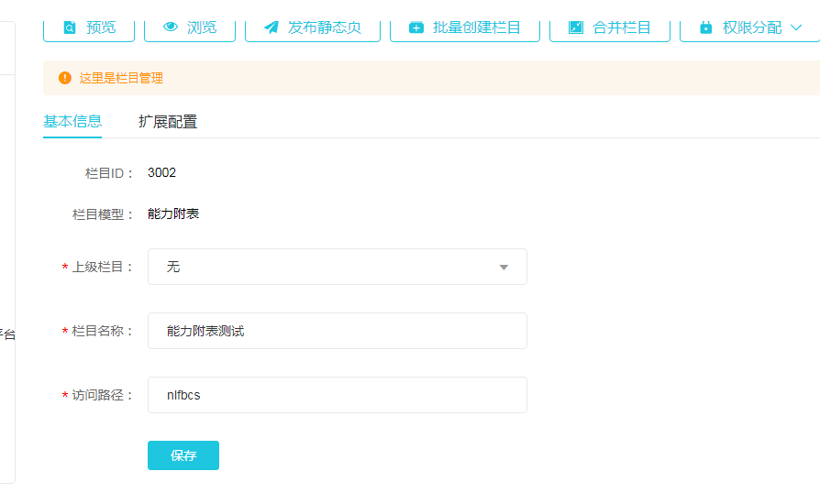The width and height of the screenshot is (820, 504).
Task: Click the 合并栏目 merge icon
Action: tap(576, 27)
